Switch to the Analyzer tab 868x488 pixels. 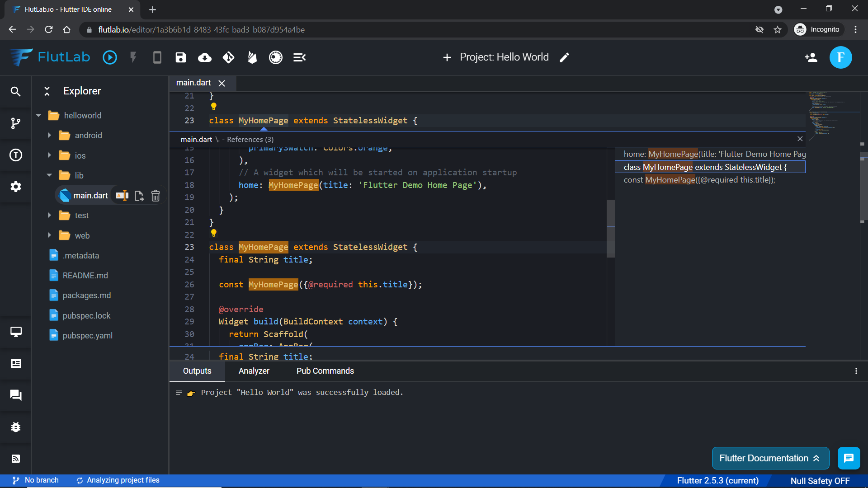254,371
